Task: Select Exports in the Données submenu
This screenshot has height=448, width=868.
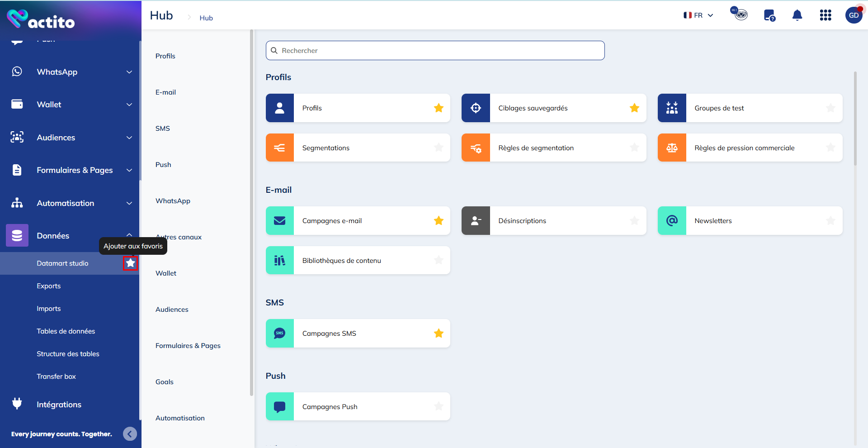Action: pos(49,286)
